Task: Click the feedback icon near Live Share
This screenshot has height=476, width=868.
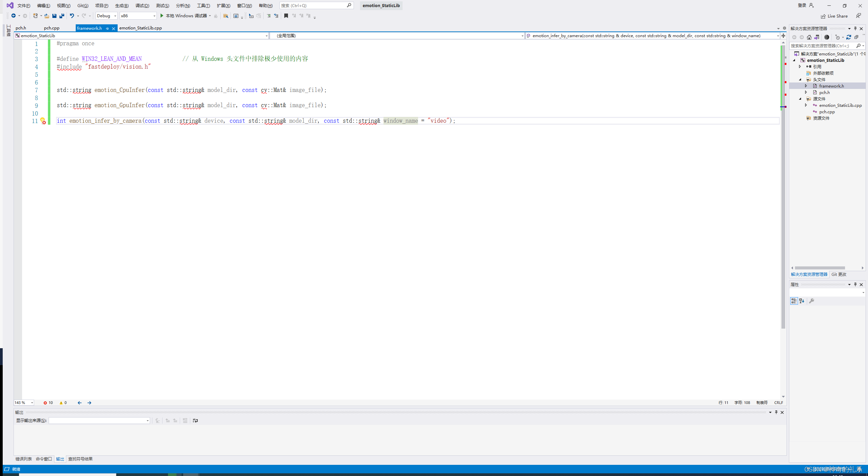Action: click(x=858, y=16)
